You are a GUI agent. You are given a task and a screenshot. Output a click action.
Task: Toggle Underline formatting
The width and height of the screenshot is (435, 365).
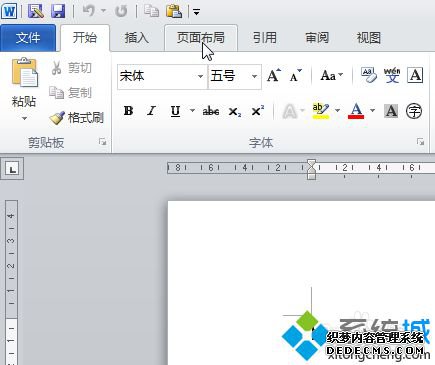175,111
